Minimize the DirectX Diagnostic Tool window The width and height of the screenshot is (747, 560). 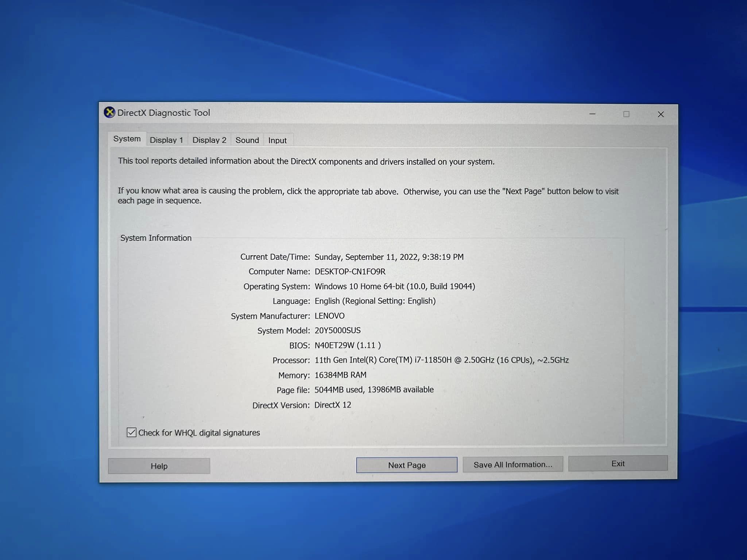(592, 114)
